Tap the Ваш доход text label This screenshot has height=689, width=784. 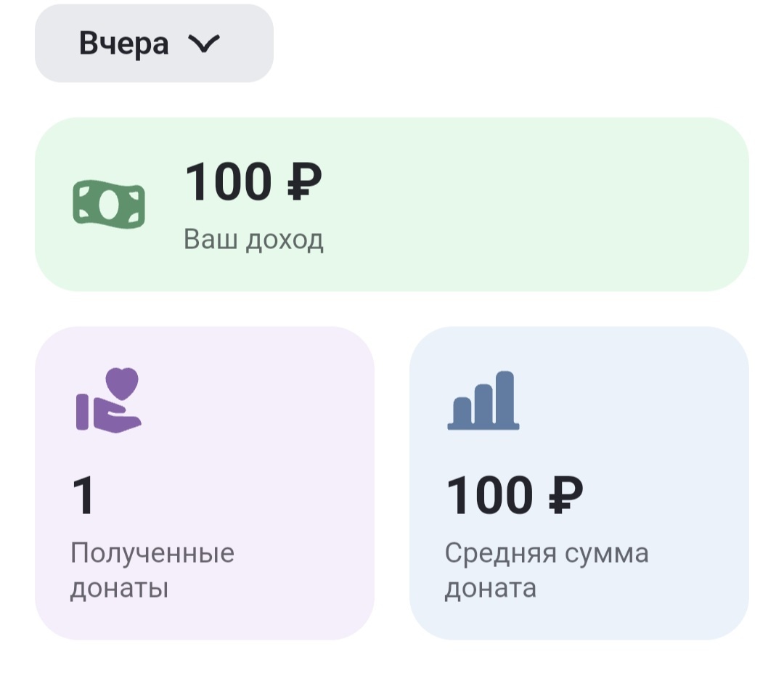(254, 238)
